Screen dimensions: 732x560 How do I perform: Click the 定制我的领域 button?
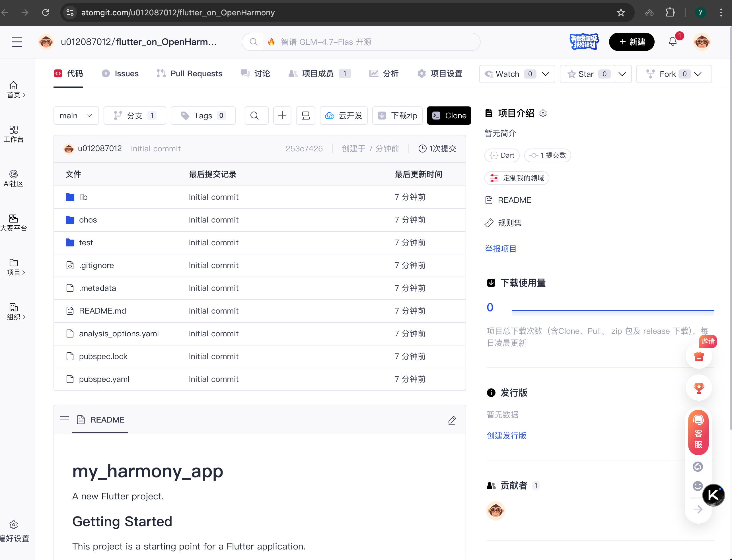[517, 178]
